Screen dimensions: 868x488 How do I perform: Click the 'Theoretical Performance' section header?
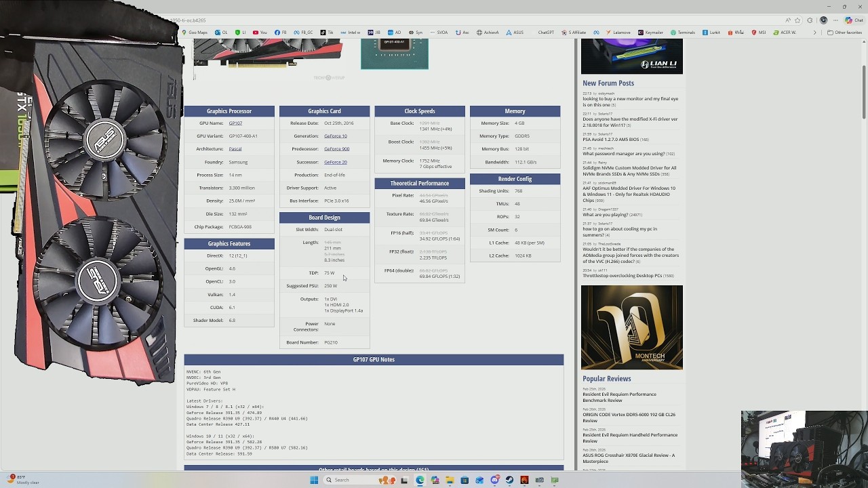pyautogui.click(x=420, y=184)
